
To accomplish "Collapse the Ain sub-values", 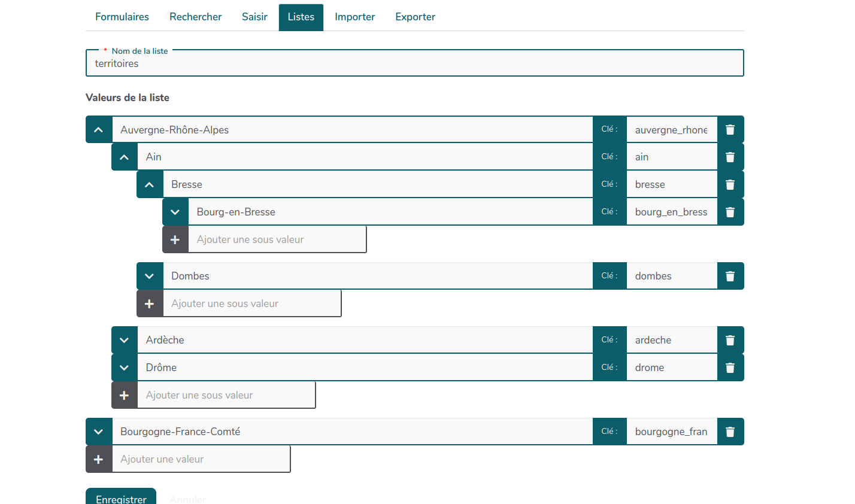I will pyautogui.click(x=124, y=157).
